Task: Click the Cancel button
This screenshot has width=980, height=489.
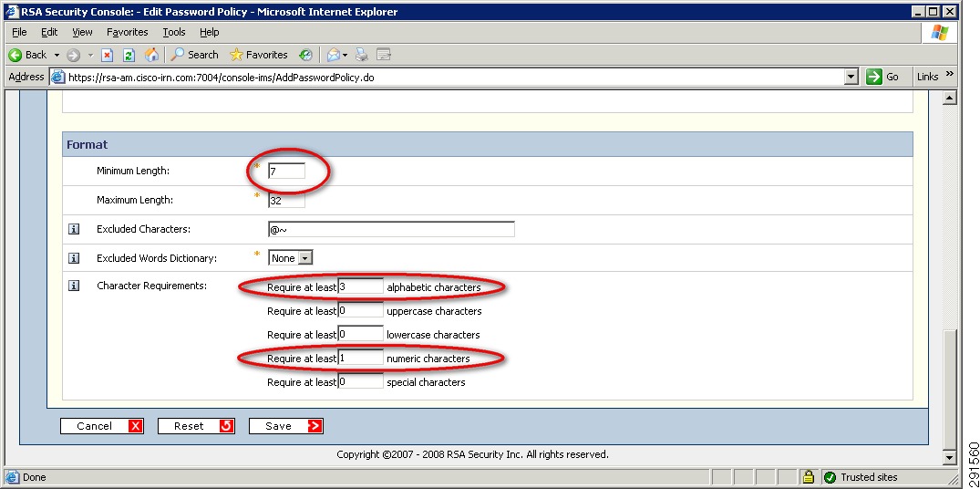Action: click(x=102, y=426)
